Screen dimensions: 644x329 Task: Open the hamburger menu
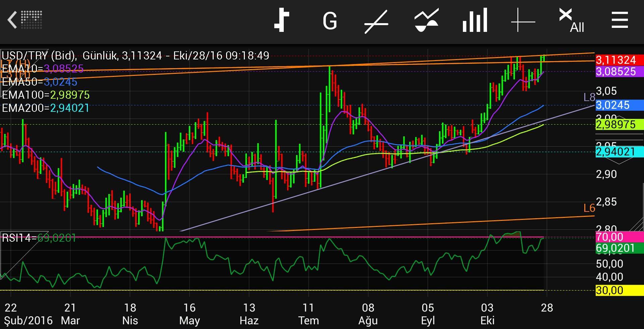pos(620,20)
